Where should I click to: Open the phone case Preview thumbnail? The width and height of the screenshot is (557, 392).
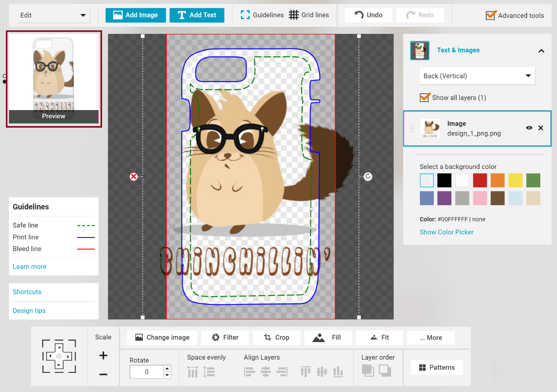click(54, 79)
